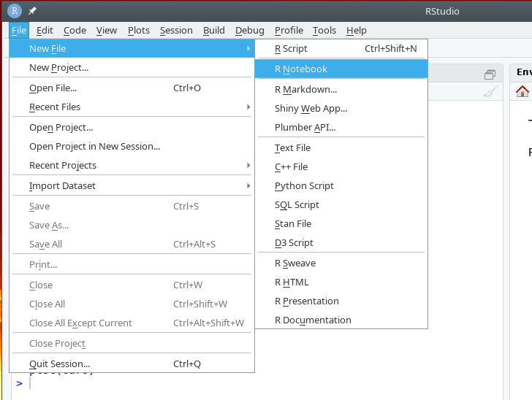532x400 pixels.
Task: Open the Edit menu
Action: coord(45,31)
